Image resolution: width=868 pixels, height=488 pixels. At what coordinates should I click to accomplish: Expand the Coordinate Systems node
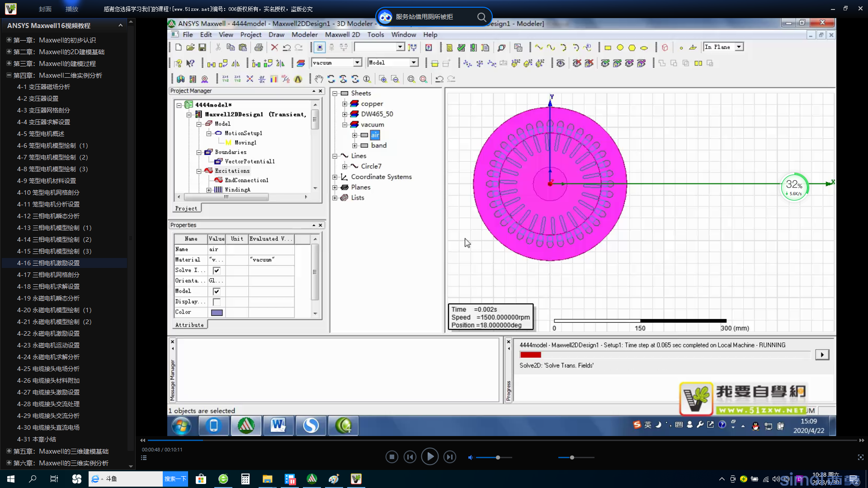click(335, 177)
